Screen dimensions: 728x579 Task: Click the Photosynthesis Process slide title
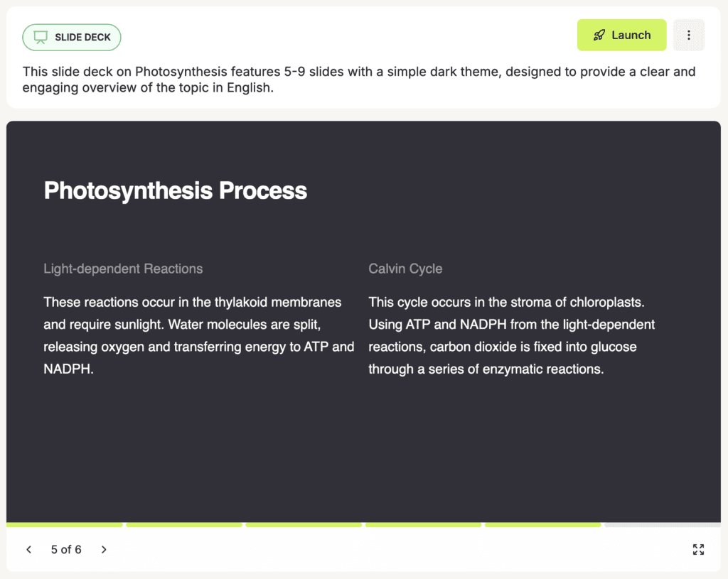point(176,190)
